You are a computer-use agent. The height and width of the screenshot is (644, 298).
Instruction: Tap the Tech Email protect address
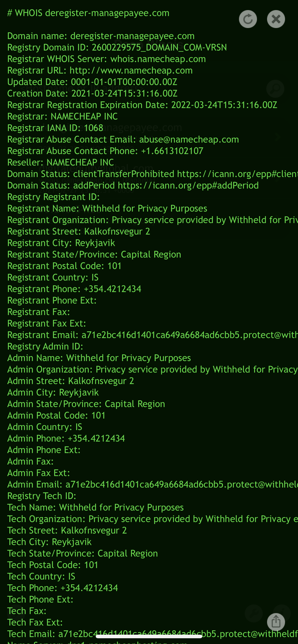tap(178, 634)
